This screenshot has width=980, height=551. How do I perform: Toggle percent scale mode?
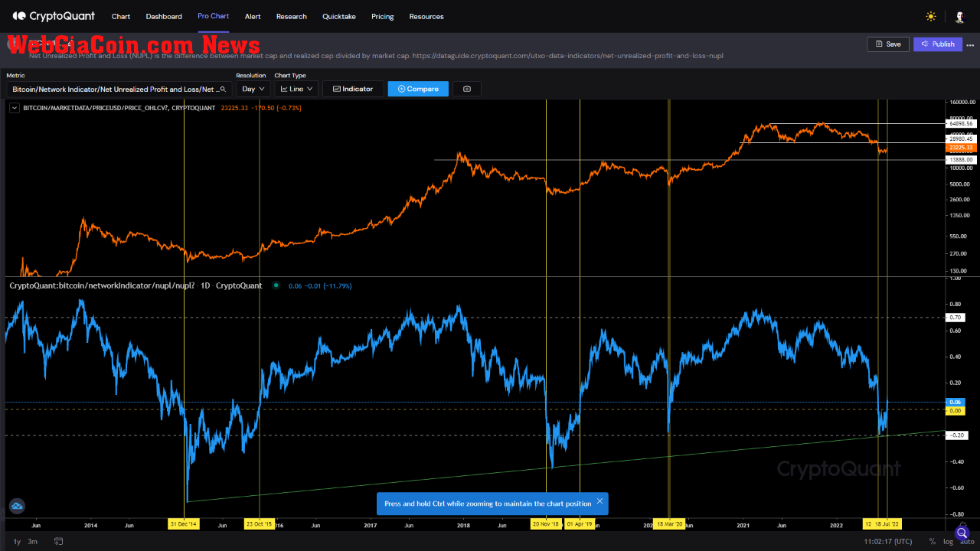point(932,541)
